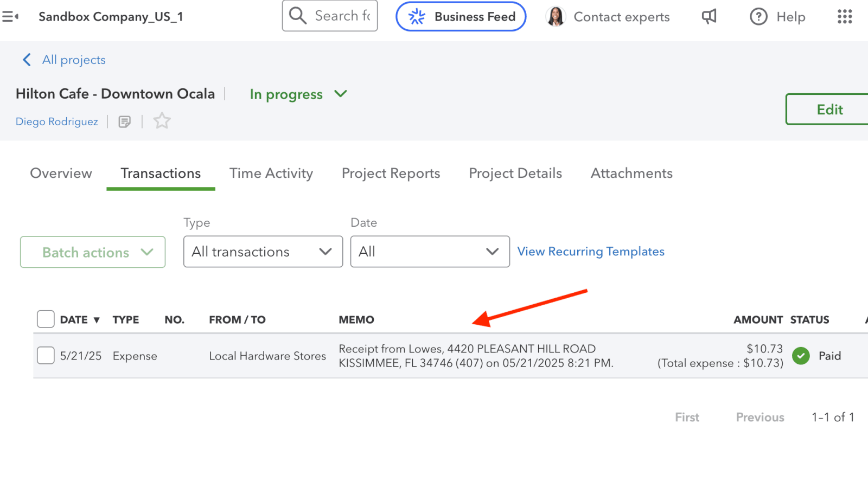Click the Expense type cell
868x488 pixels.
tap(135, 356)
